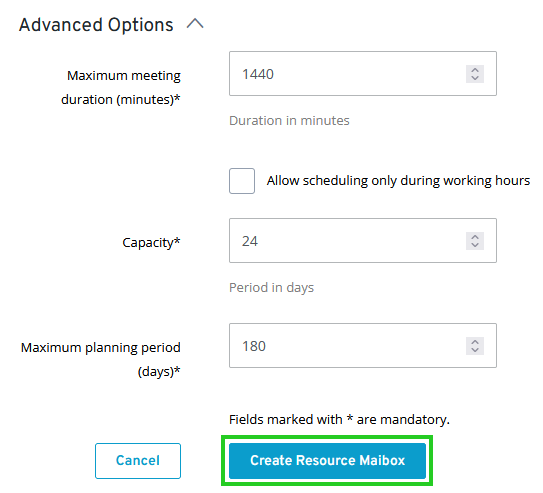Lower maximum planning period with down arrow

coord(475,350)
